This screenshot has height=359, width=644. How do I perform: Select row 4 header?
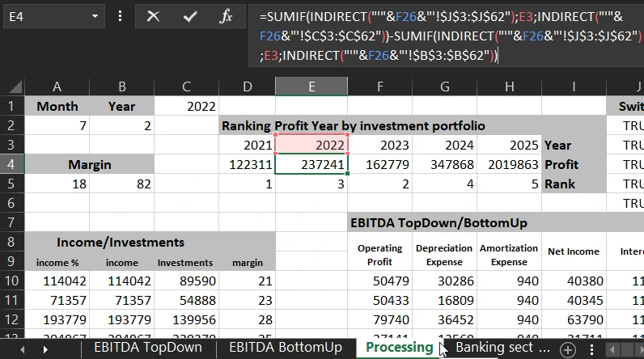click(x=11, y=164)
